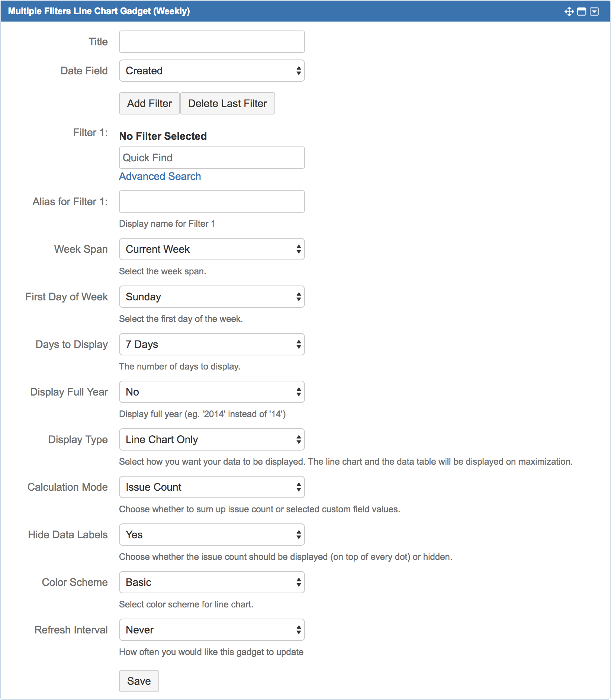Screen dimensions: 611x700
Task: Open the First Day of Week dropdown
Action: coord(212,297)
